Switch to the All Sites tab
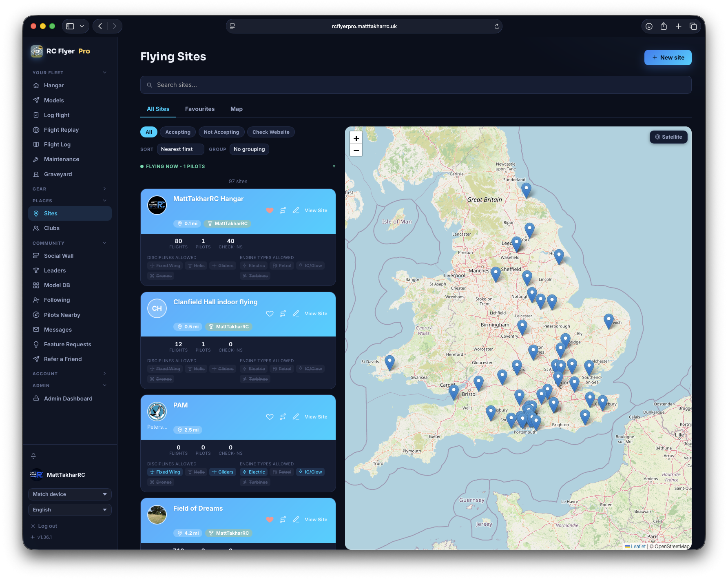 coord(158,109)
